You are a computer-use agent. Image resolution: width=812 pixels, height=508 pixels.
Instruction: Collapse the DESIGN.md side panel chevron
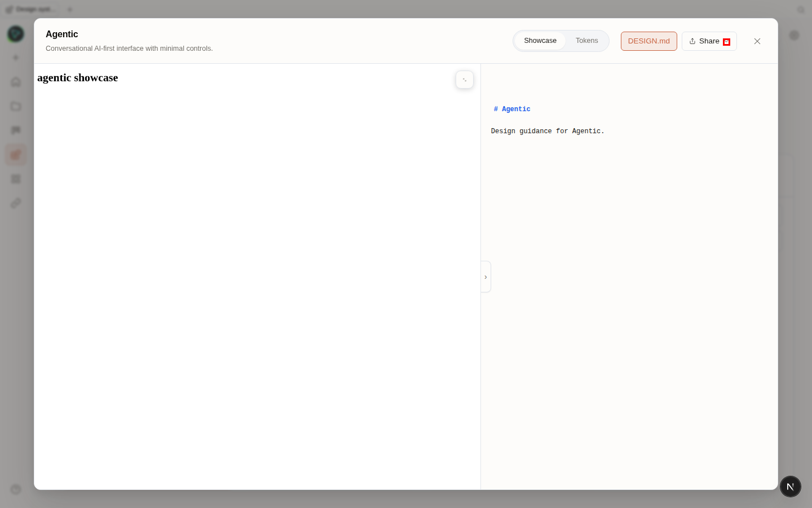(x=486, y=277)
